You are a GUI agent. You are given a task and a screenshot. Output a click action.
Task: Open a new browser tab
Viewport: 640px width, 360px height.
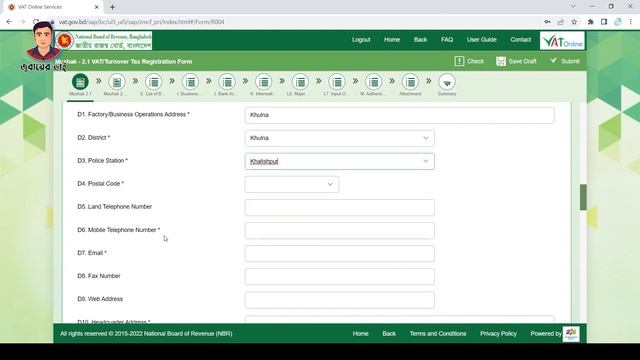click(112, 7)
